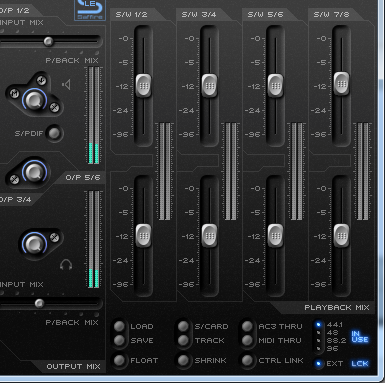Toggle the down-arrow dim button above O/P 1/2 knob
The height and width of the screenshot is (383, 385).
pyautogui.click(x=42, y=80)
